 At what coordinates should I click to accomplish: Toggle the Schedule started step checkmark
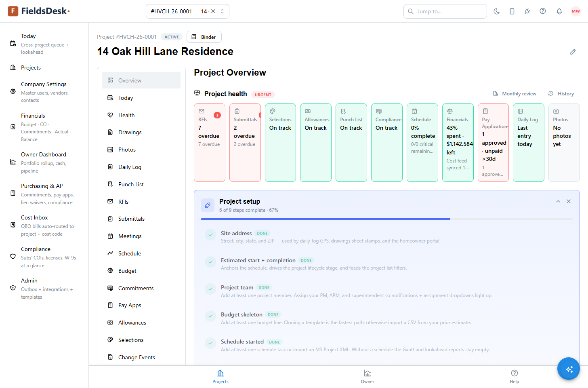(x=210, y=343)
